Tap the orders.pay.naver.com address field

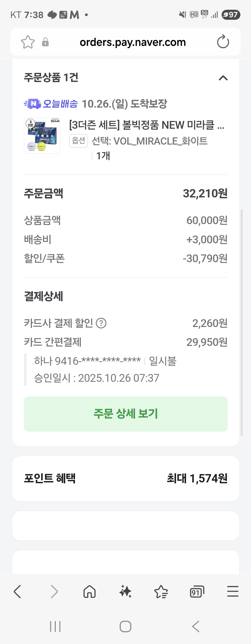pyautogui.click(x=132, y=42)
